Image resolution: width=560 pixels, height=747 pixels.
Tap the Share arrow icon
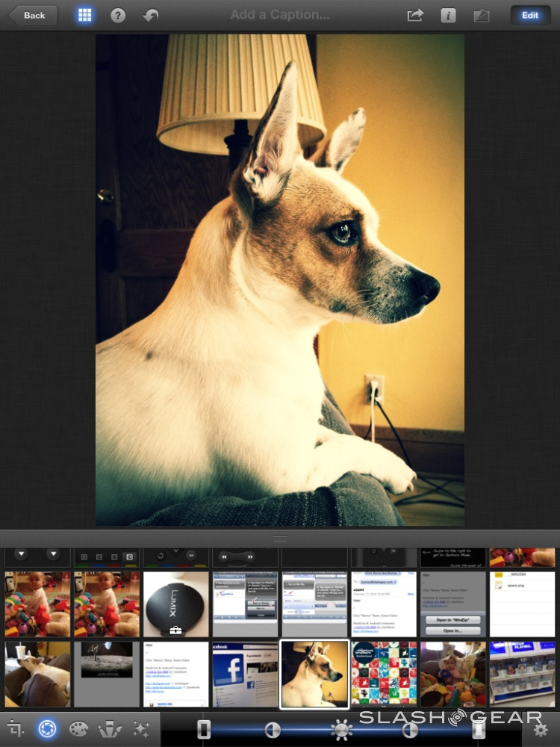415,16
